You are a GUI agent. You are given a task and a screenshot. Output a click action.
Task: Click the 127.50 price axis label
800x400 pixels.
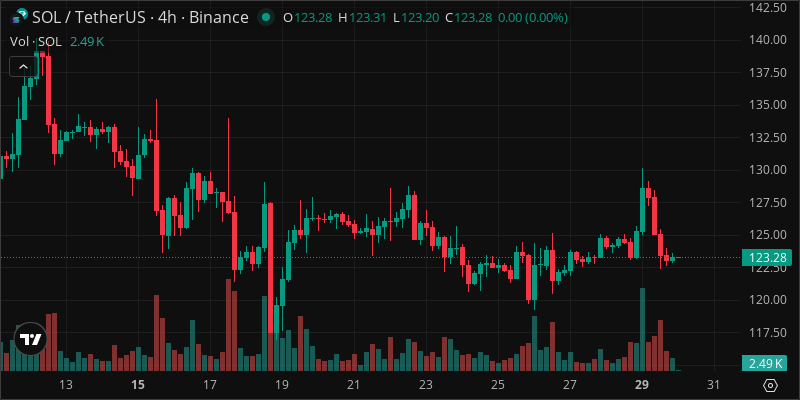(x=767, y=203)
